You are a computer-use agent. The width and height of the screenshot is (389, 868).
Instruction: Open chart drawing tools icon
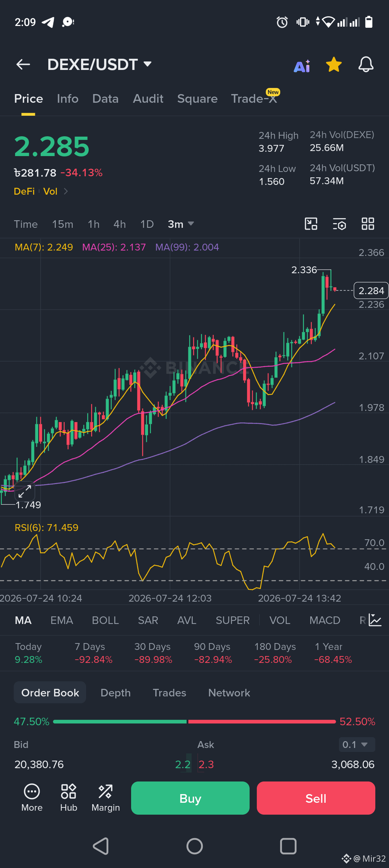coord(311,224)
